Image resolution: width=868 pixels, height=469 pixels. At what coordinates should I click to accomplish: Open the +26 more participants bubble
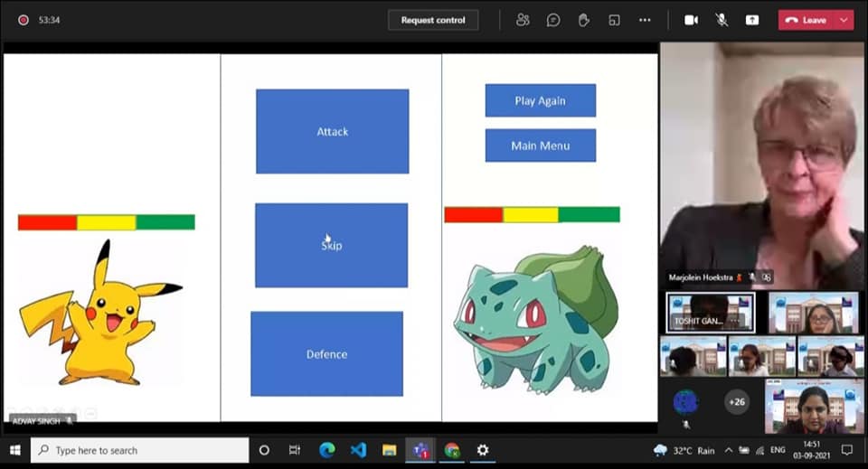tap(736, 402)
